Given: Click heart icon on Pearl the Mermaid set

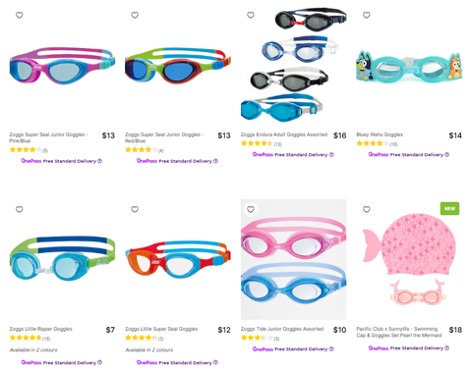Looking at the screenshot, I should click(366, 209).
